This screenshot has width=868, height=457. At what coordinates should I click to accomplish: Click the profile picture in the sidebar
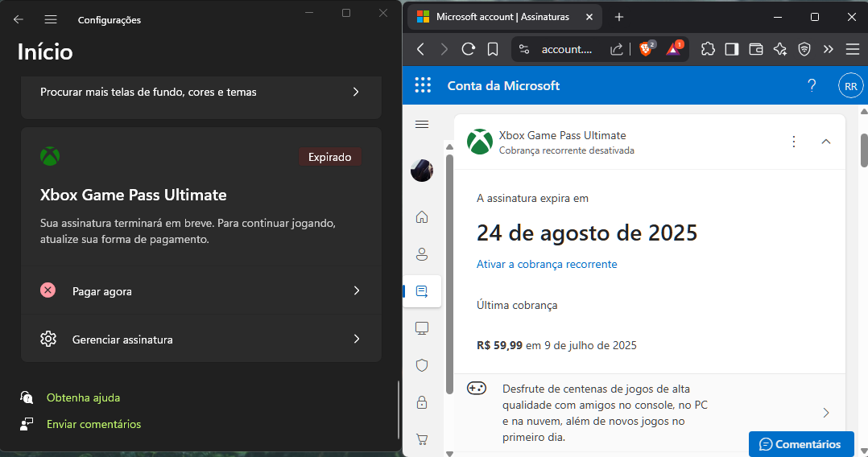pos(422,171)
